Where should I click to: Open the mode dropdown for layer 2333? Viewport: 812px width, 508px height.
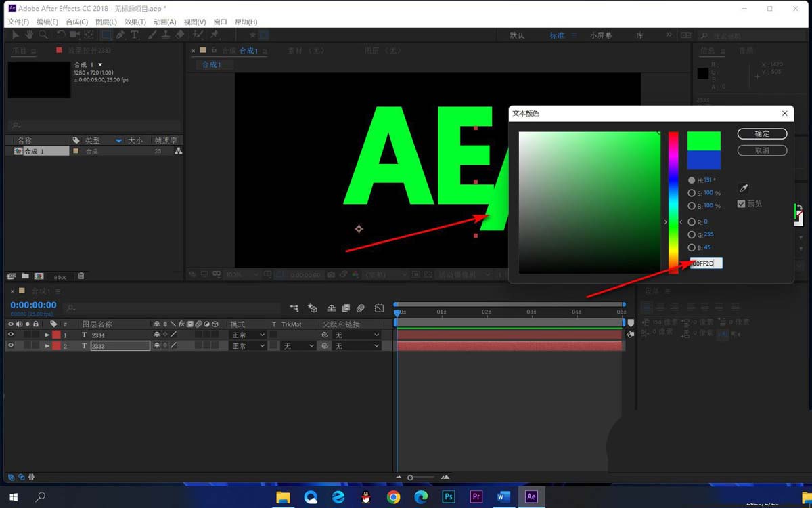(248, 345)
